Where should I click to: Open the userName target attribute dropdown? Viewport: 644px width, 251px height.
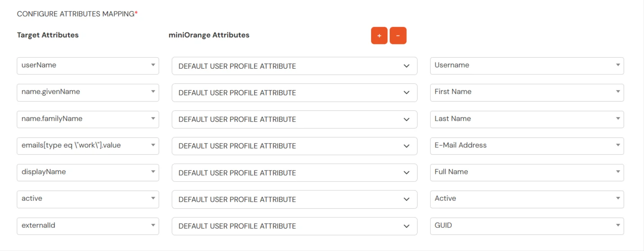click(88, 66)
